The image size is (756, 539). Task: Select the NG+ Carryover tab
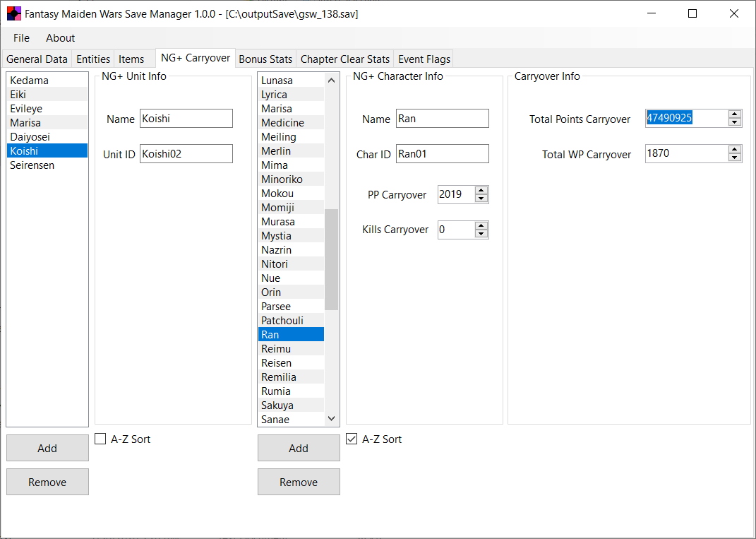pyautogui.click(x=196, y=57)
